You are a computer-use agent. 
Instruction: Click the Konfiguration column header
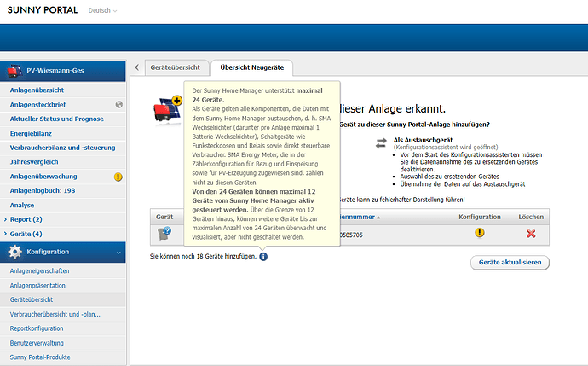click(x=480, y=217)
